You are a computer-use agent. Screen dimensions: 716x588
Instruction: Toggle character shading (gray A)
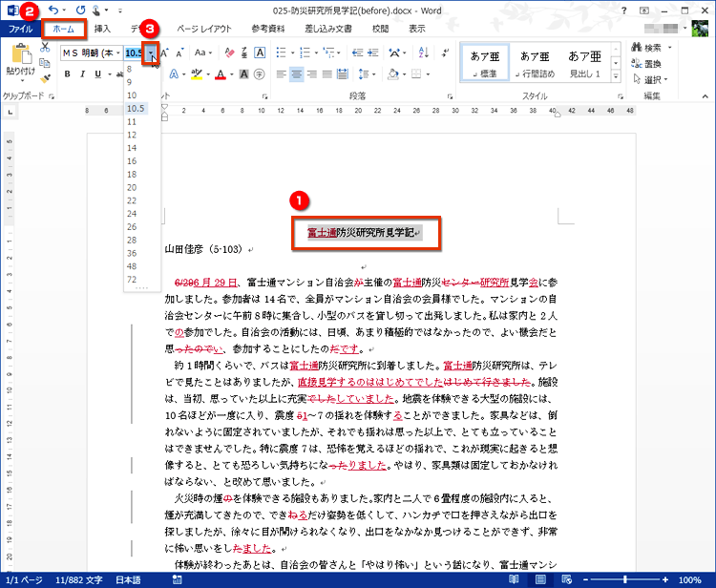pos(244,73)
